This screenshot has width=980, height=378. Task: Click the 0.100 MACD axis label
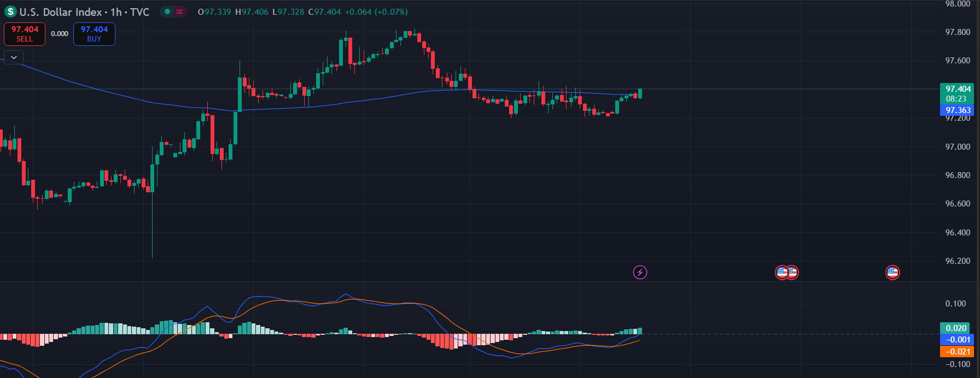pyautogui.click(x=956, y=304)
